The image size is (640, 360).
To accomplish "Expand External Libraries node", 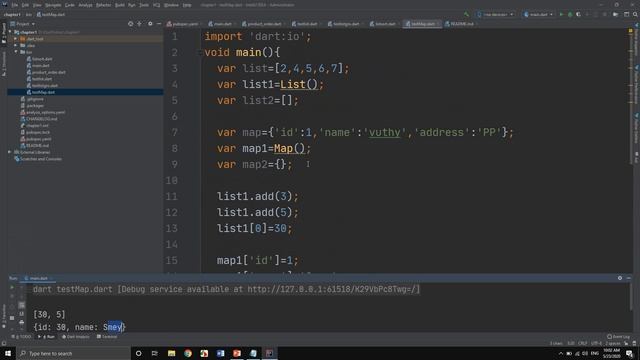I will [x=10, y=152].
